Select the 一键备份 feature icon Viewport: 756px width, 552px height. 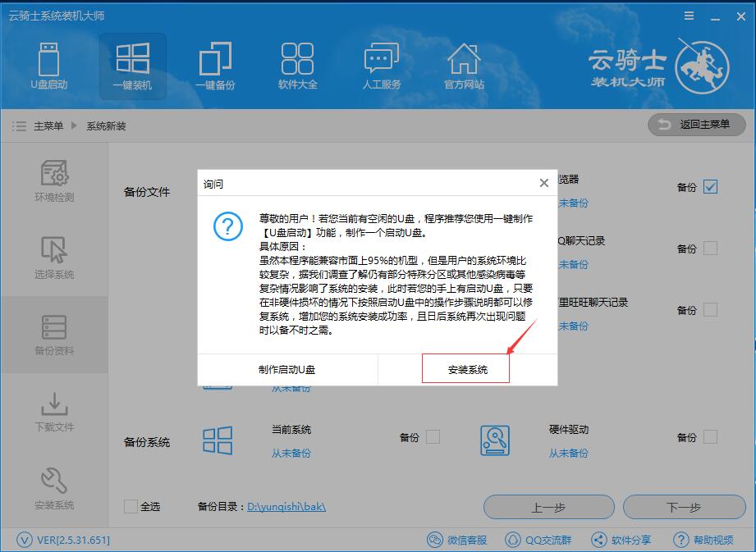[215, 66]
